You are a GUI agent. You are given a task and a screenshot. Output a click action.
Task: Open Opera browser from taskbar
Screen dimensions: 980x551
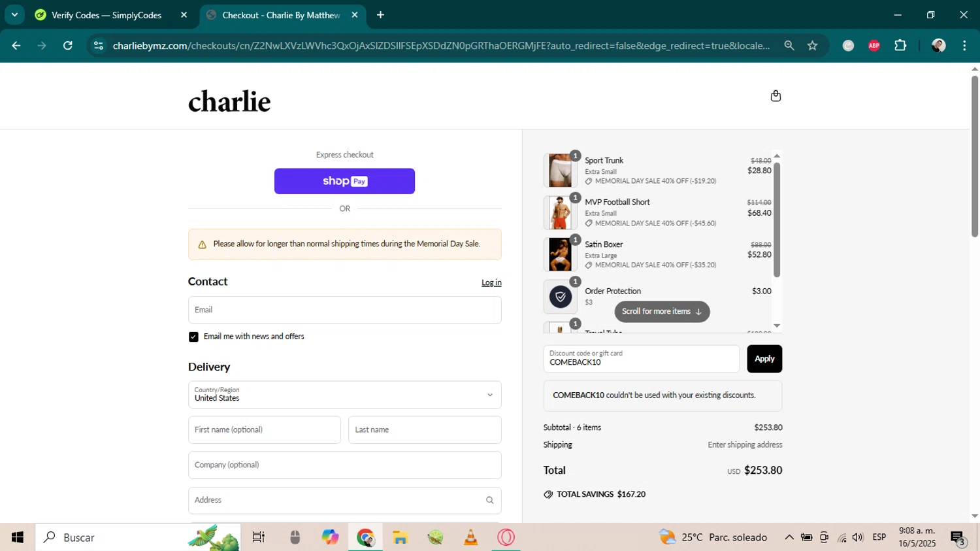click(x=506, y=537)
